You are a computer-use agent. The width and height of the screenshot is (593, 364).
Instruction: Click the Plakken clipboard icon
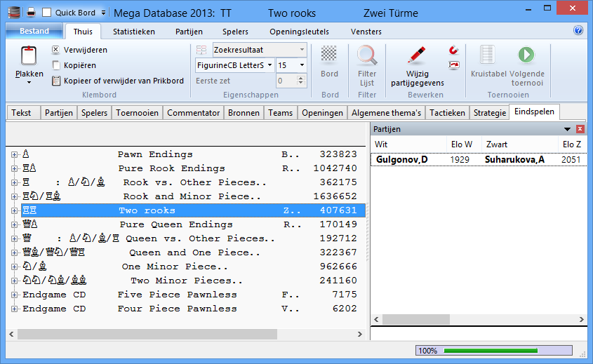[x=29, y=56]
